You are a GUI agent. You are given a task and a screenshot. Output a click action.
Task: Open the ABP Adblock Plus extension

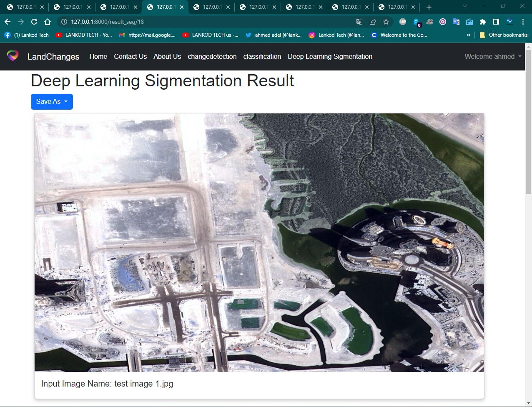[x=403, y=22]
